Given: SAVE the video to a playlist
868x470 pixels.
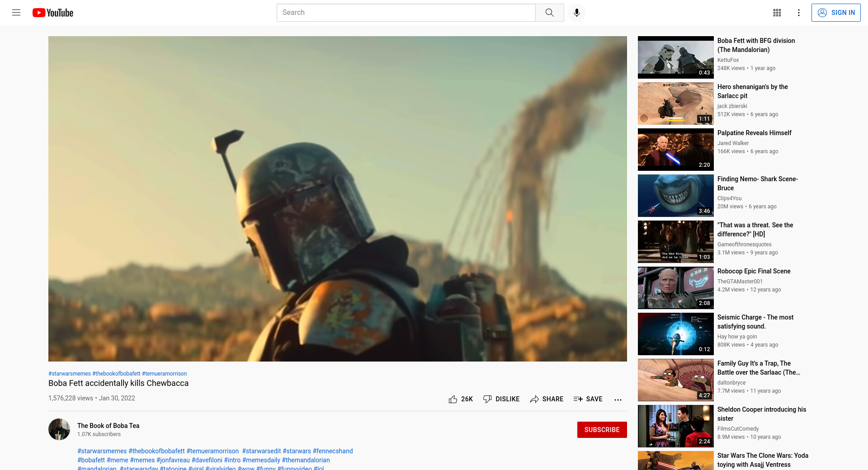Looking at the screenshot, I should coord(588,399).
